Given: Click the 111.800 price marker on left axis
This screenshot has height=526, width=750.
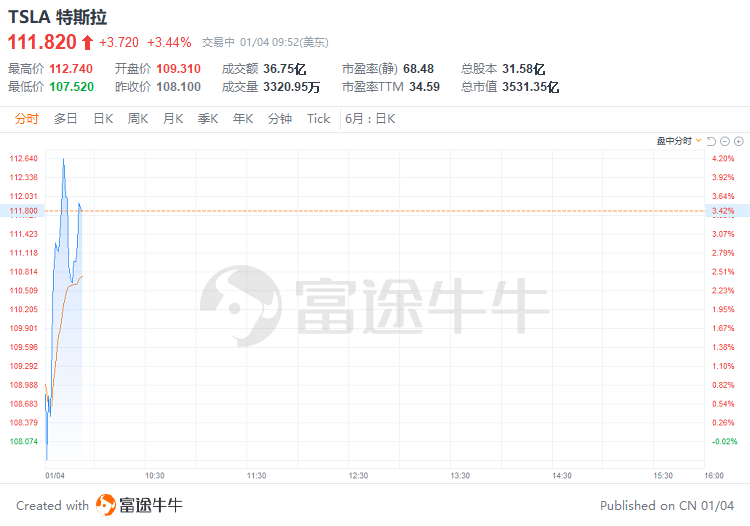Looking at the screenshot, I should pos(23,210).
